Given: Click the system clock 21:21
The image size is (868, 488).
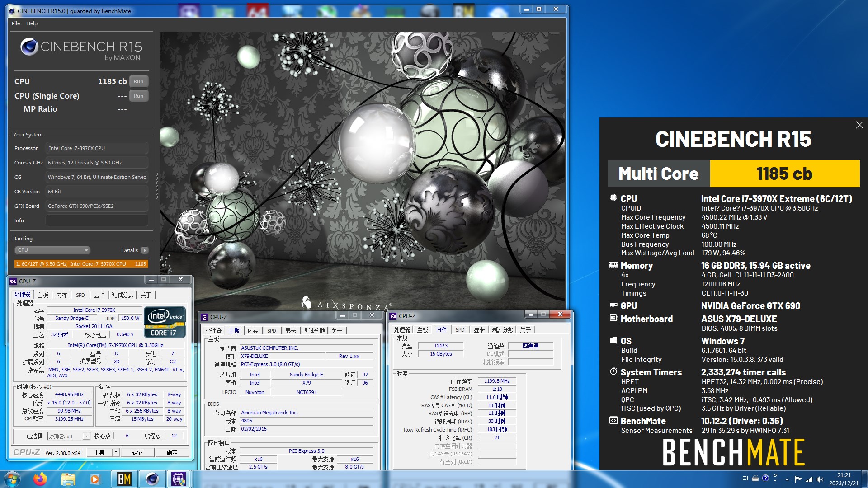Looking at the screenshot, I should (844, 475).
